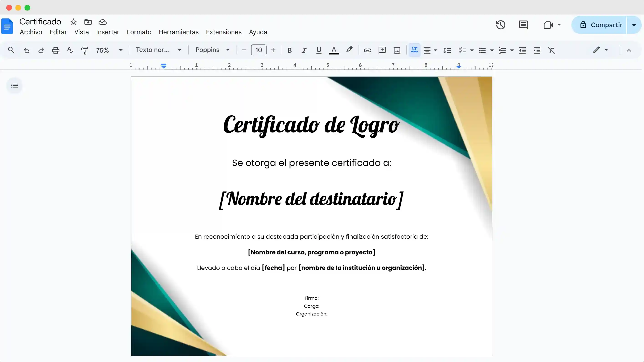
Task: Click the clear formatting icon
Action: 551,50
